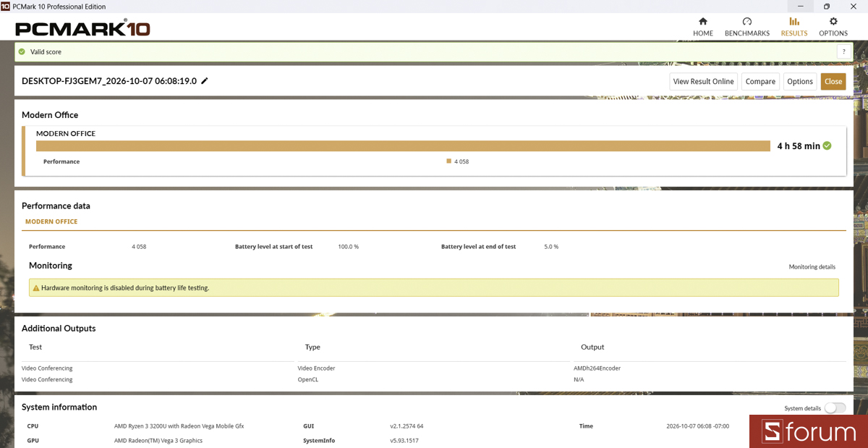The width and height of the screenshot is (868, 448).
Task: Open OPTIONS gear icon
Action: pos(833,22)
